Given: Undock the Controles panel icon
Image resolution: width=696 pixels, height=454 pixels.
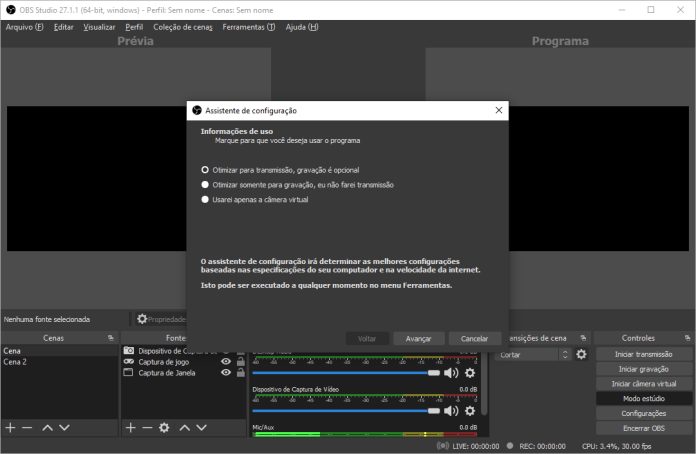Looking at the screenshot, I should tap(687, 338).
